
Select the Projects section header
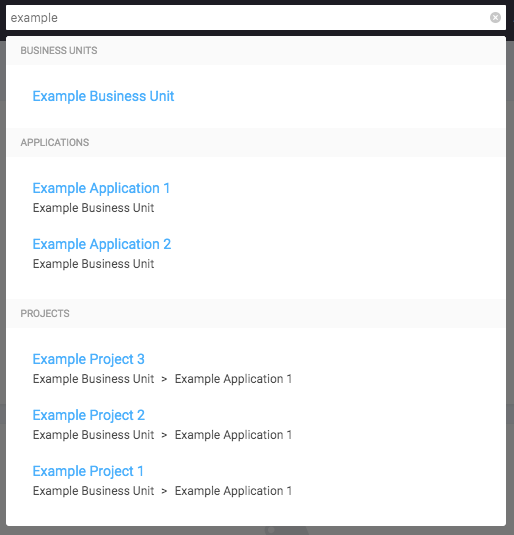[x=45, y=314]
